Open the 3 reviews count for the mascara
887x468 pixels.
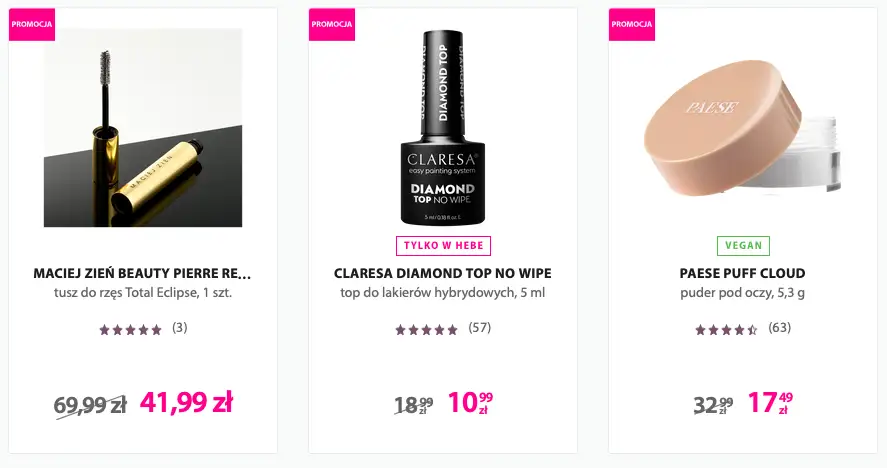(x=180, y=328)
